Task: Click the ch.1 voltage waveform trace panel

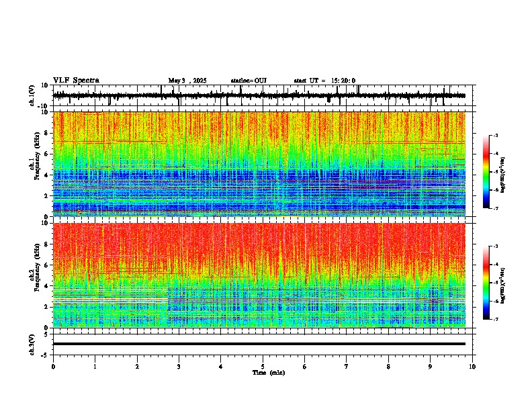Action: pos(264,95)
